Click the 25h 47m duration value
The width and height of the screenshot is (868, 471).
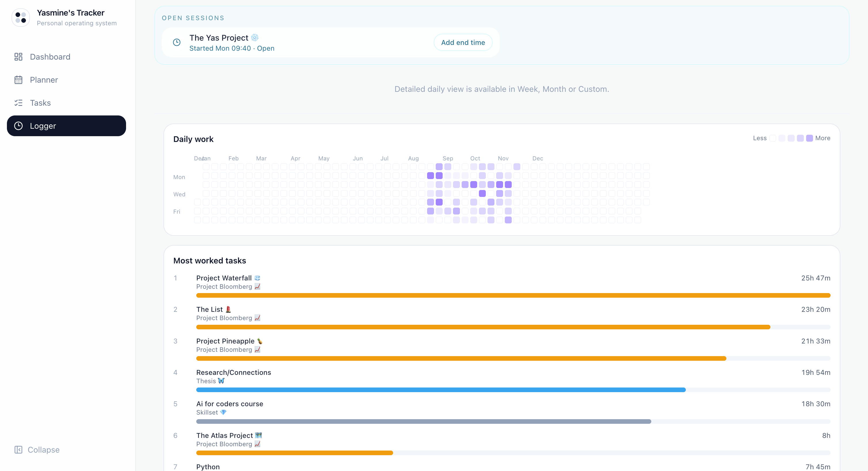[815, 278]
